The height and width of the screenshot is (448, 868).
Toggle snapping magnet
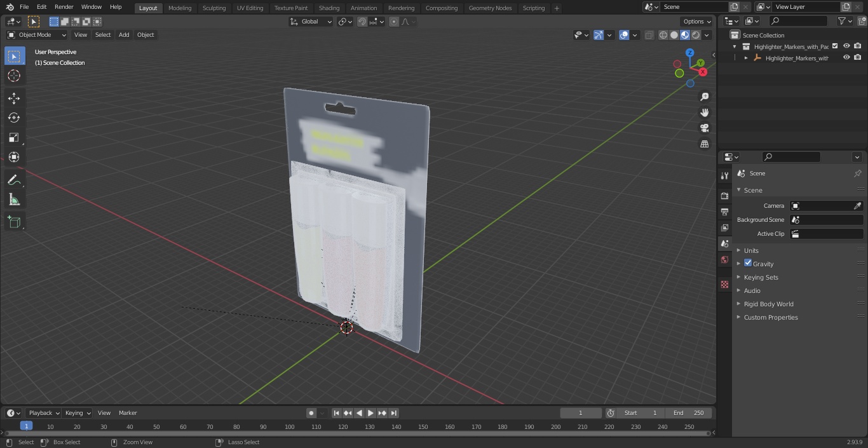tap(362, 22)
